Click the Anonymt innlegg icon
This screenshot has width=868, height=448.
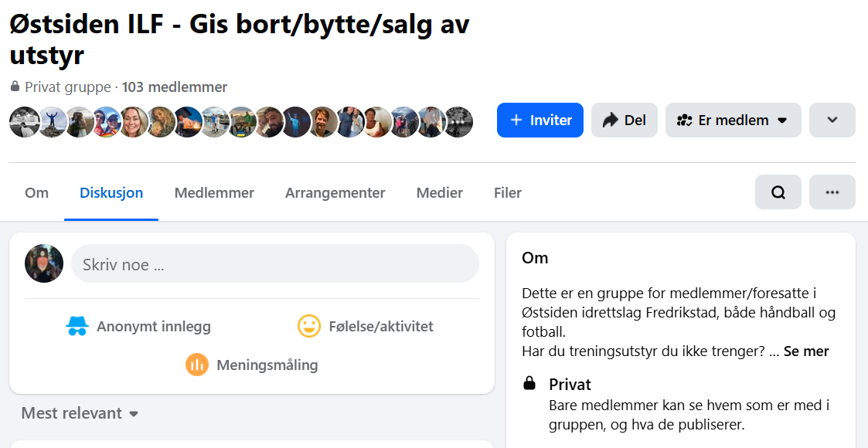pos(77,327)
